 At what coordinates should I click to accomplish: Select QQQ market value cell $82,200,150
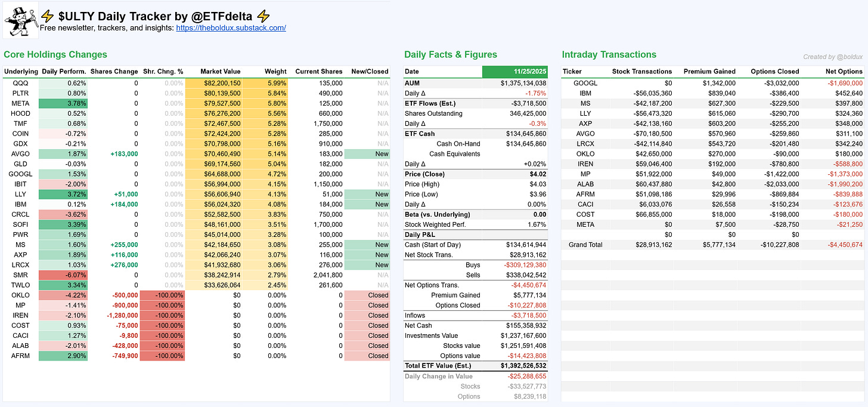point(213,83)
